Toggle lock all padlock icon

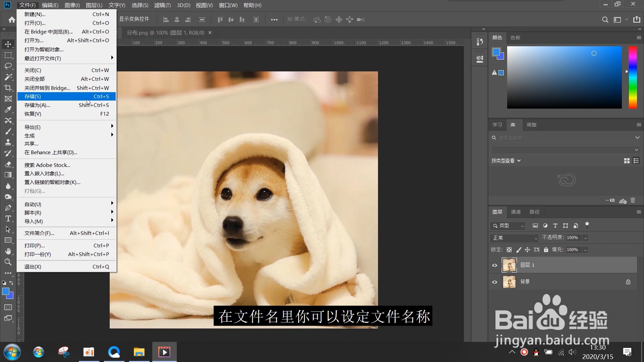click(x=546, y=250)
